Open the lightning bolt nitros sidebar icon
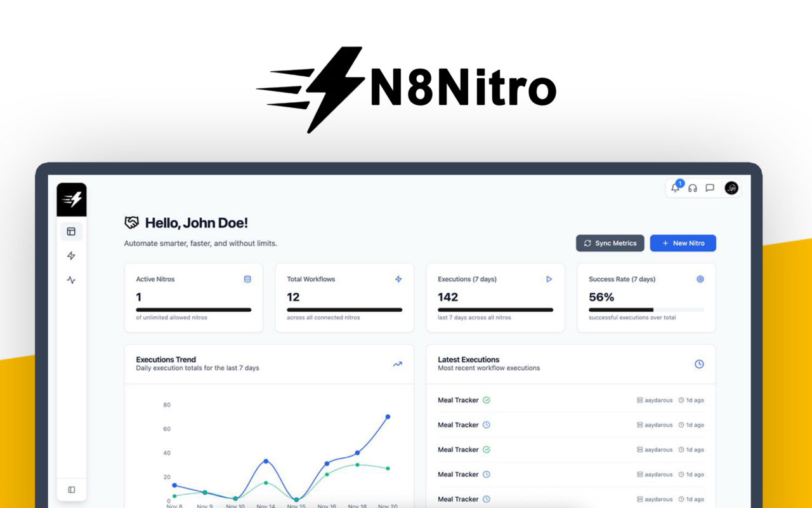The image size is (812, 508). 71,256
